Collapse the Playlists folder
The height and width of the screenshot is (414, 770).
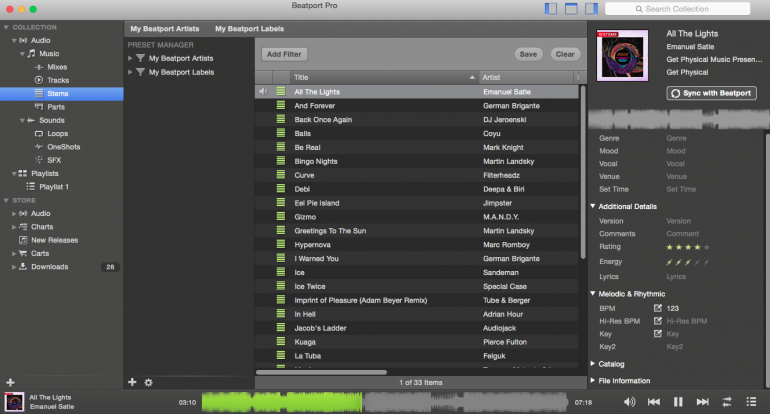14,174
